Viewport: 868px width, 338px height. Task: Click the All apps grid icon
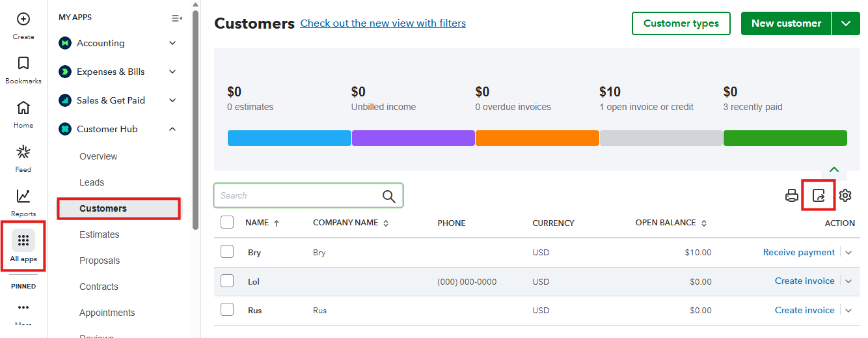pos(23,241)
